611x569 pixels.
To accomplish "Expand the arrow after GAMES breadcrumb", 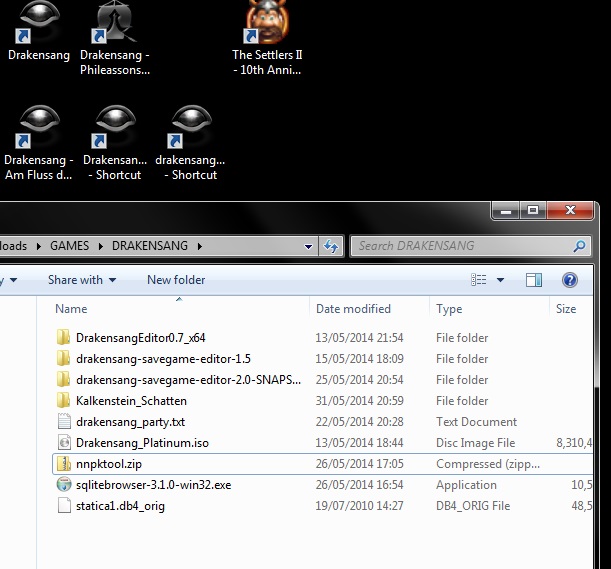I will click(101, 246).
